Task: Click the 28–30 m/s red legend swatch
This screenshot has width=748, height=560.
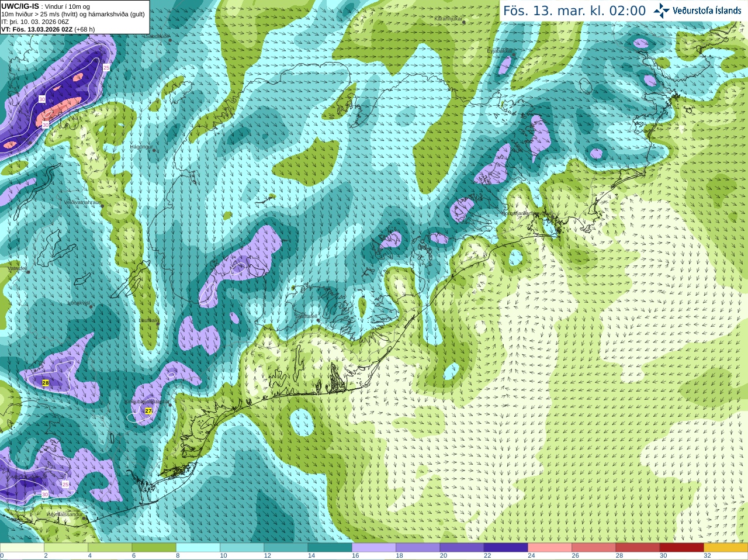Action: (x=638, y=548)
